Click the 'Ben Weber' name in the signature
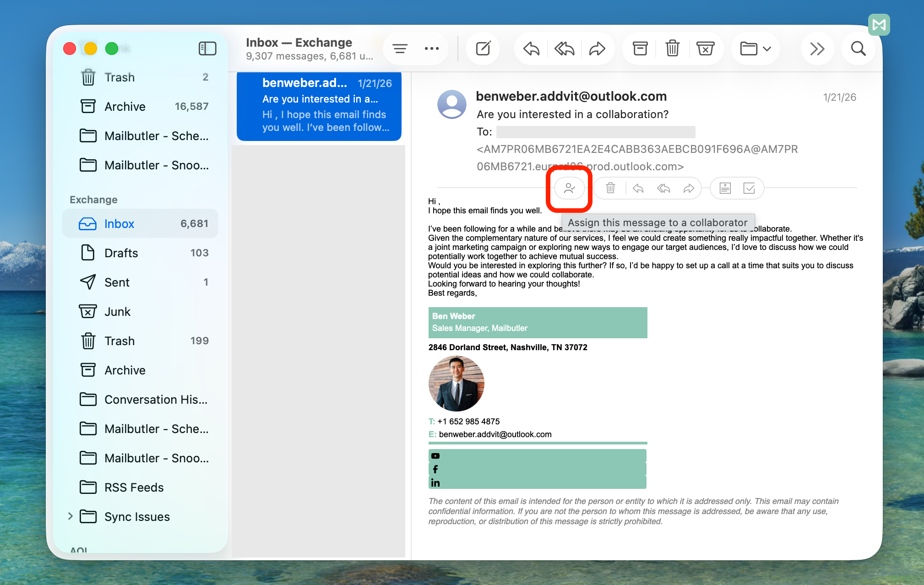This screenshot has width=924, height=585. click(453, 316)
